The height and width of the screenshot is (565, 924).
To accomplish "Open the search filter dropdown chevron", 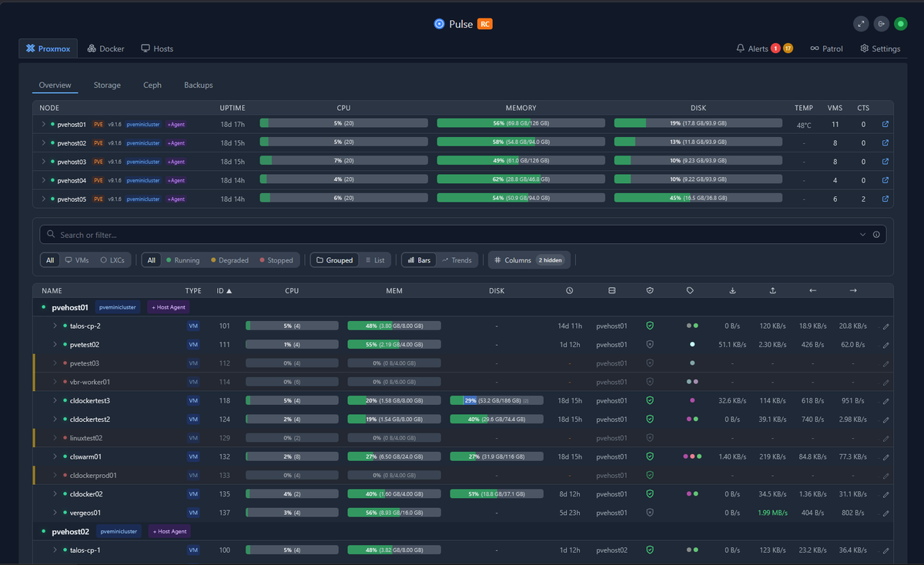I will pos(862,234).
